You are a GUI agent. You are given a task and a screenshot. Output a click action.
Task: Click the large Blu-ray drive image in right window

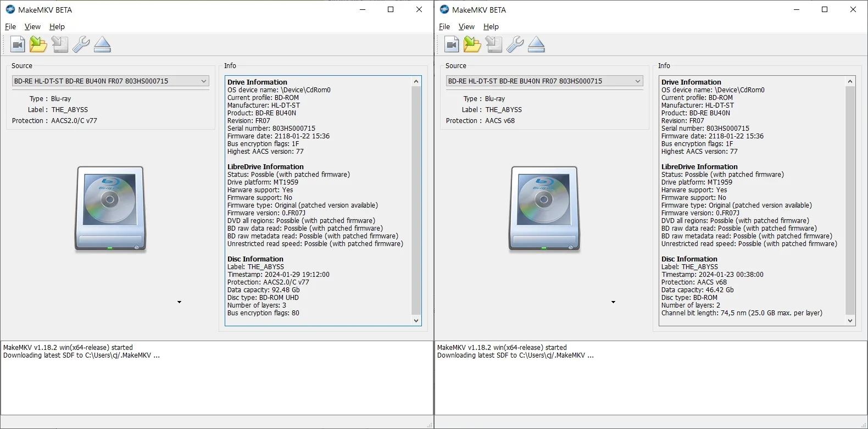click(x=544, y=209)
